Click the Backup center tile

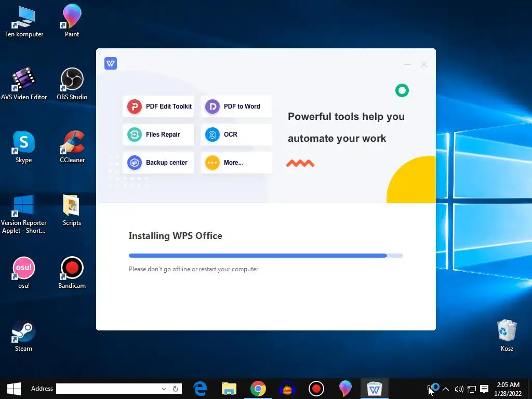[158, 163]
